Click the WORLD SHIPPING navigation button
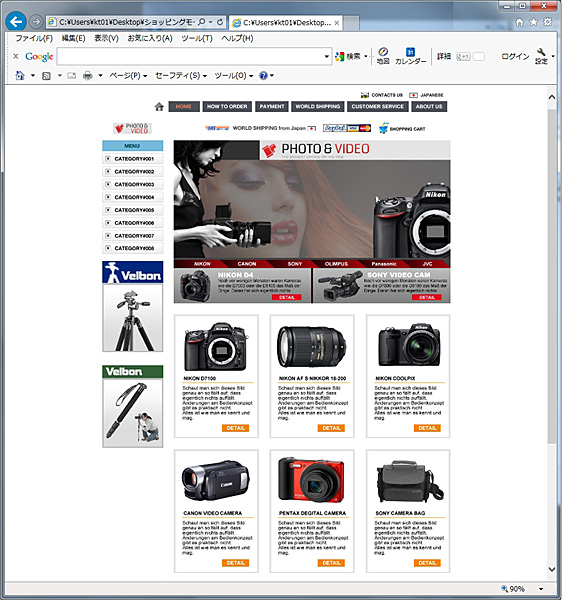Viewport: 562px width, 600px height. [x=318, y=106]
